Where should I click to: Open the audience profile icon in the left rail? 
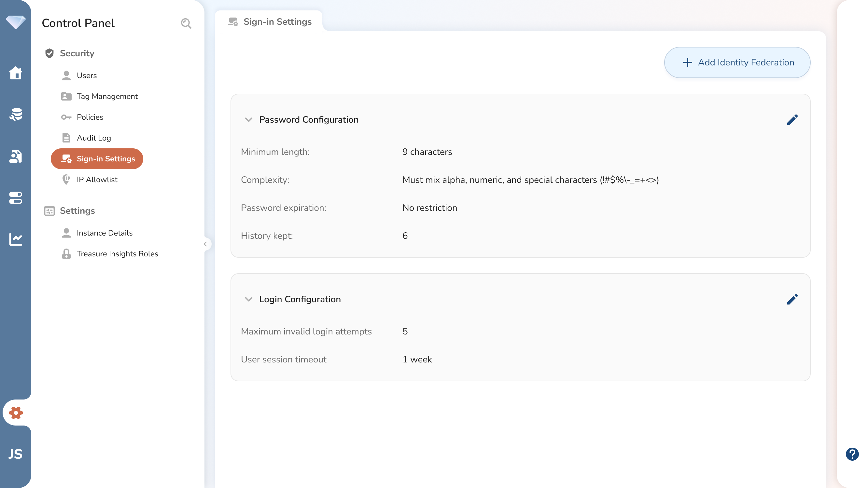[16, 156]
